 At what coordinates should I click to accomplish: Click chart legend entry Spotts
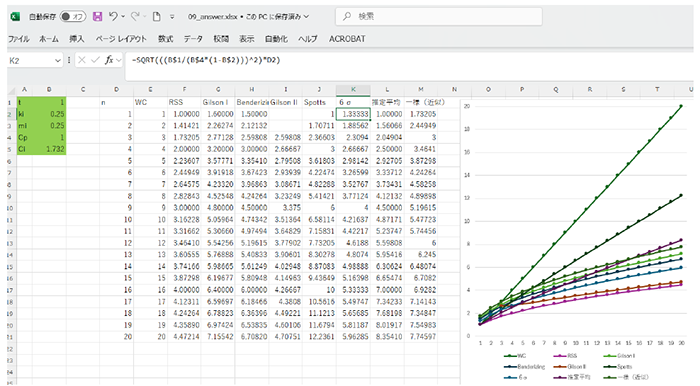pyautogui.click(x=618, y=366)
